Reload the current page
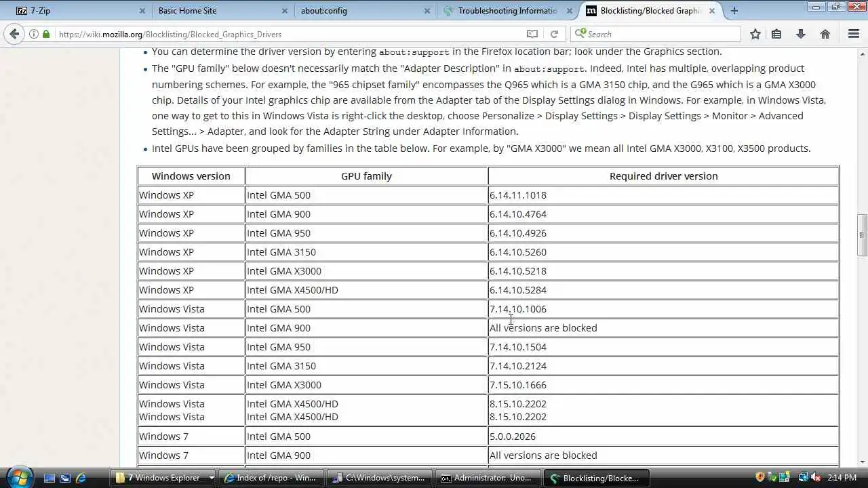 click(554, 34)
